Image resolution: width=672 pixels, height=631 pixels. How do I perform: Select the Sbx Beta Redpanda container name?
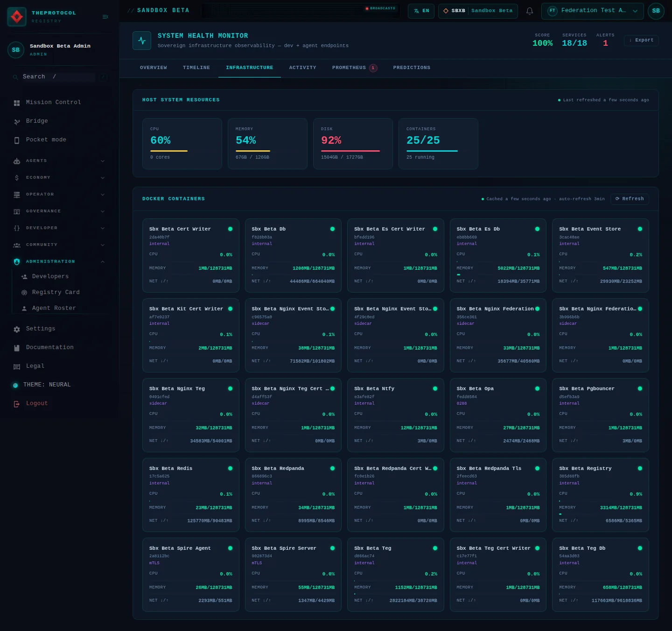(x=278, y=469)
